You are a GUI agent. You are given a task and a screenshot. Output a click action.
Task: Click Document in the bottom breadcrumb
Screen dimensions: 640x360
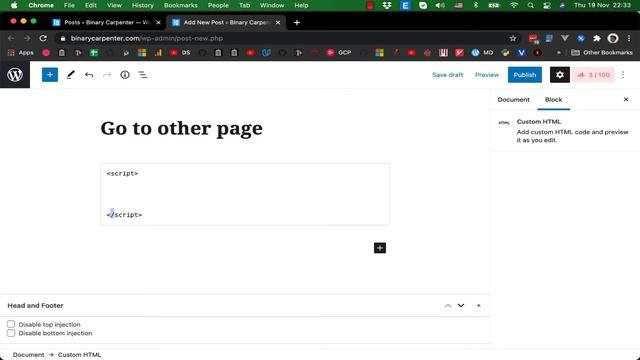[x=28, y=355]
